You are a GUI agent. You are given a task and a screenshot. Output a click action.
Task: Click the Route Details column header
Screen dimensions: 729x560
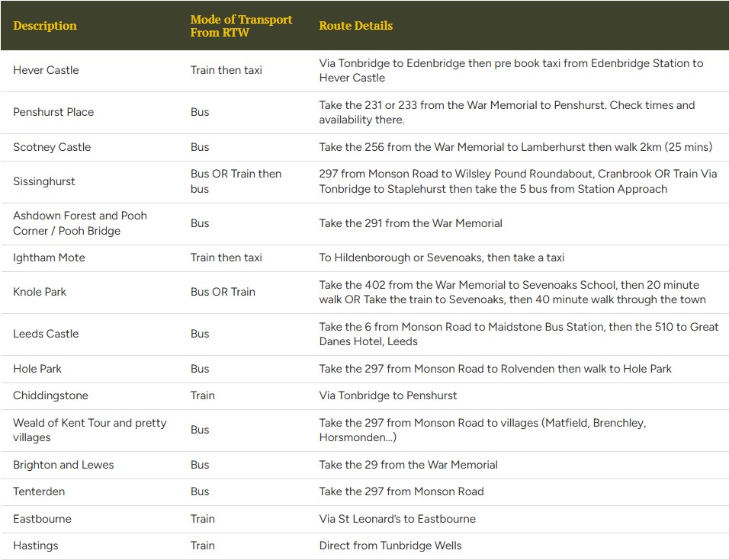tap(355, 25)
